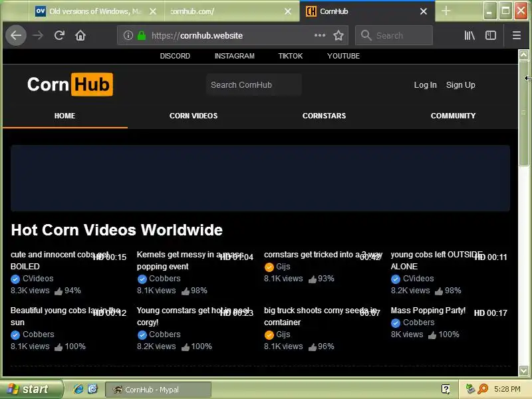Open 'Kernels get messy in a mass popping event'

(190, 260)
